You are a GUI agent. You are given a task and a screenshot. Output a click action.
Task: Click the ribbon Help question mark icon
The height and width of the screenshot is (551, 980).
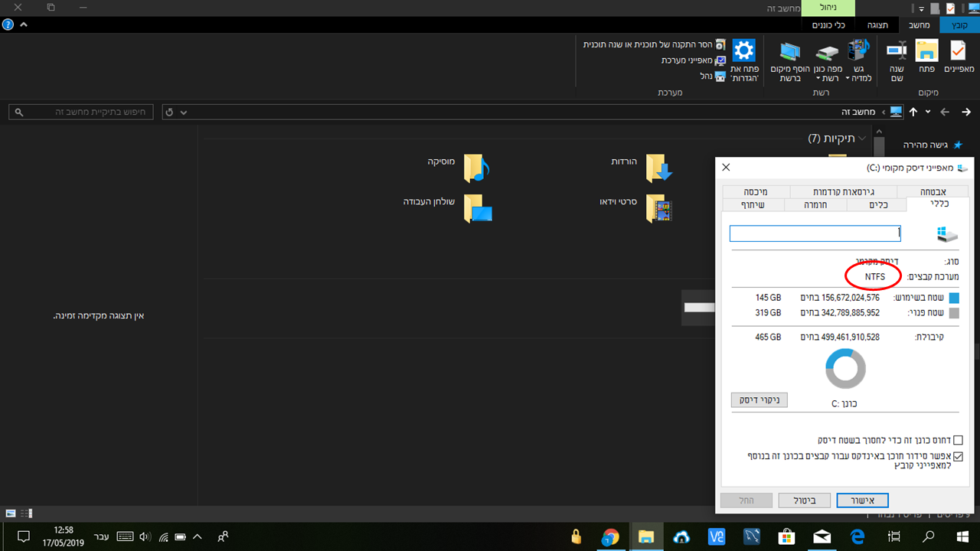coord(8,24)
